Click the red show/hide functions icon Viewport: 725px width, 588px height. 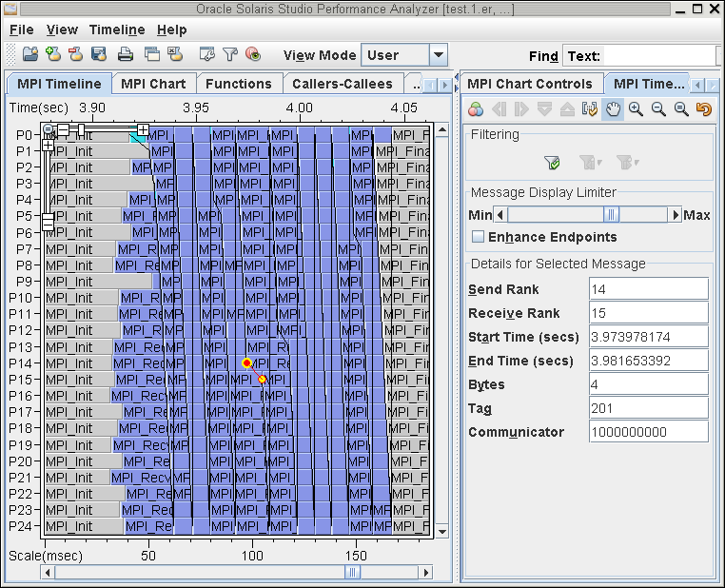253,54
